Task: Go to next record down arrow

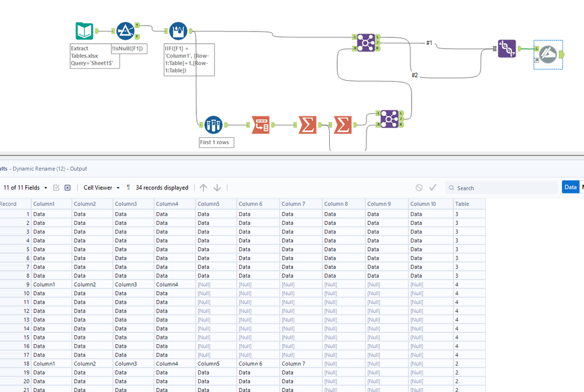Action: pos(217,188)
